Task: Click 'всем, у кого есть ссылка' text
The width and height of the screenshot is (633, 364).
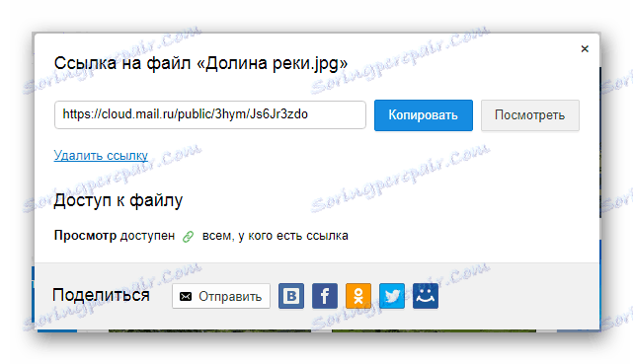Action: pos(275,236)
